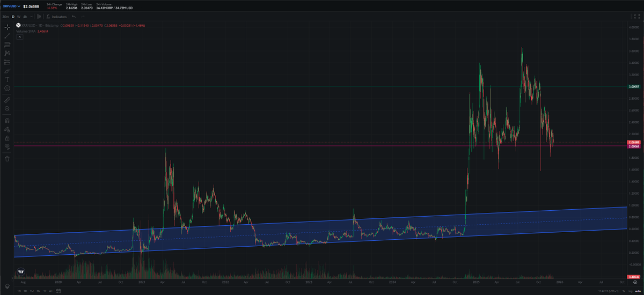Click the 24h High value 2.16206

(x=71, y=8)
